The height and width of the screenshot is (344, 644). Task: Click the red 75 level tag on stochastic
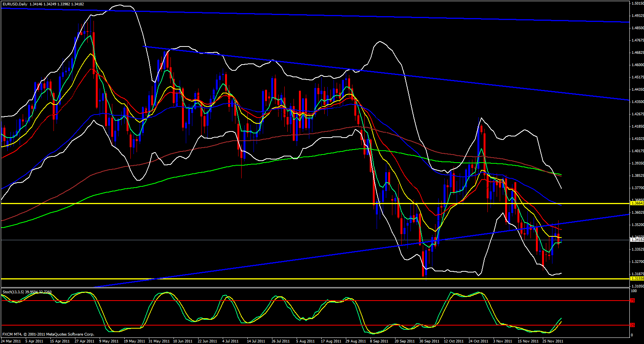(x=632, y=301)
